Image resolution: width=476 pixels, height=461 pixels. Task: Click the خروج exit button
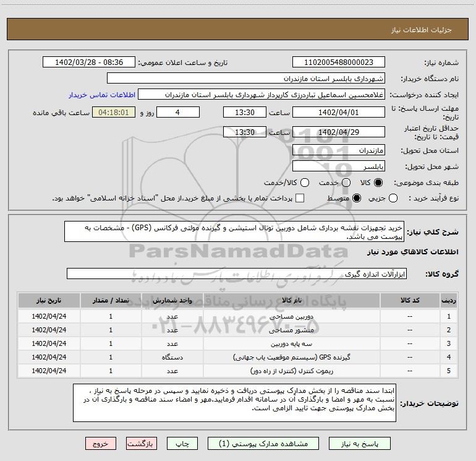coord(101,444)
